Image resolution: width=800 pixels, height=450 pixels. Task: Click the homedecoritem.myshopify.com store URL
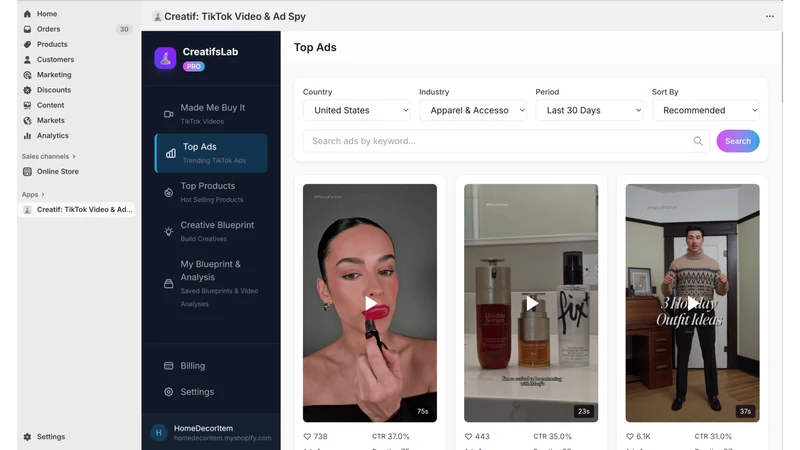click(x=222, y=438)
